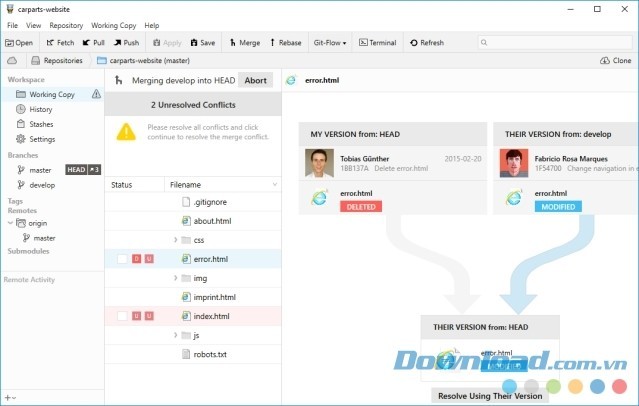Image resolution: width=639 pixels, height=406 pixels.
Task: Expand the css folder
Action: click(175, 240)
